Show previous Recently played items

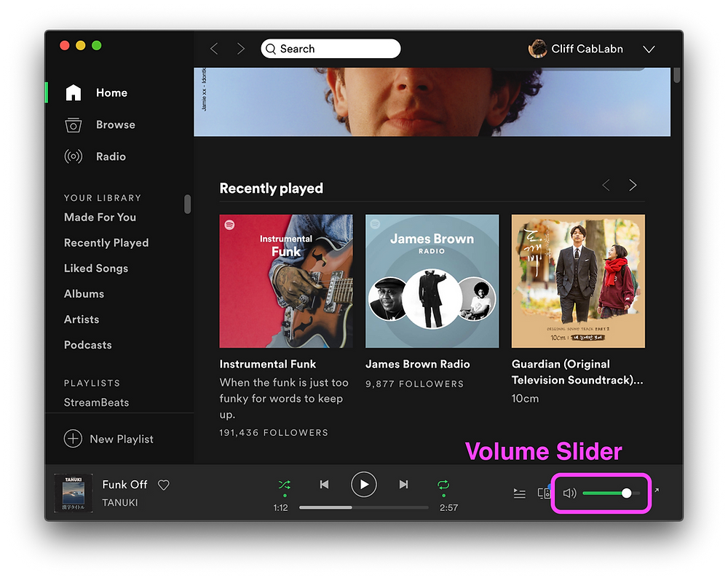coord(606,186)
